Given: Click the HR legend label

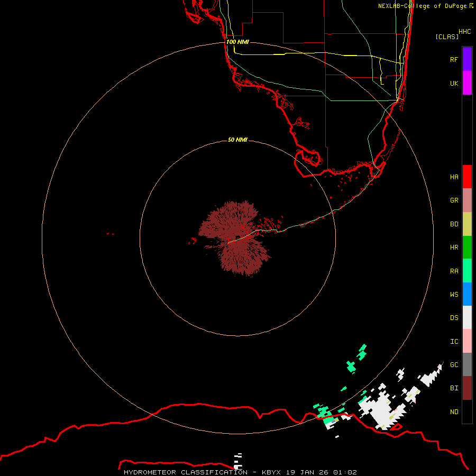Looking at the screenshot, I should click(x=454, y=248).
